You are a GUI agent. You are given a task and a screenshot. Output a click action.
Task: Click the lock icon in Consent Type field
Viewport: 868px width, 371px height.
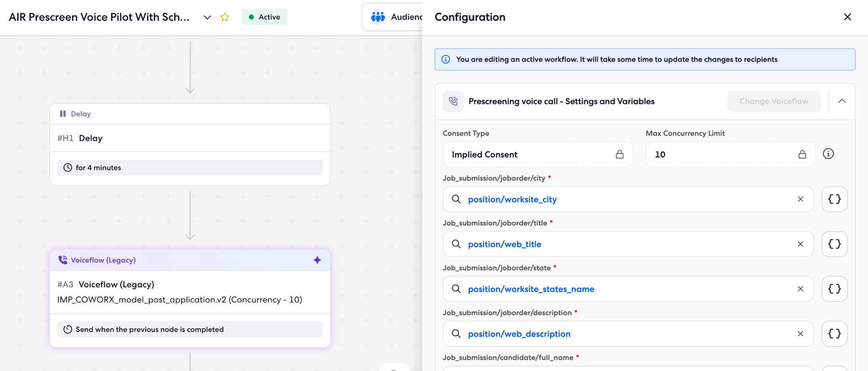pyautogui.click(x=620, y=154)
